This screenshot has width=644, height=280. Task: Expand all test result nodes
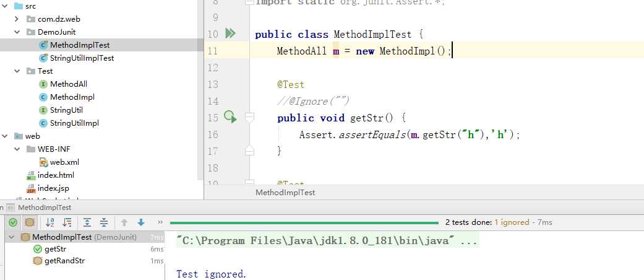pyautogui.click(x=87, y=223)
